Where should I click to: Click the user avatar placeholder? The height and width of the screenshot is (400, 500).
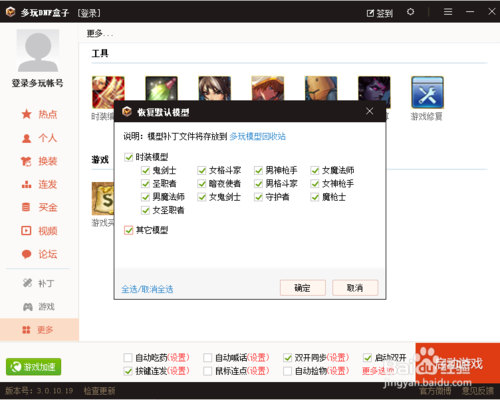click(38, 50)
